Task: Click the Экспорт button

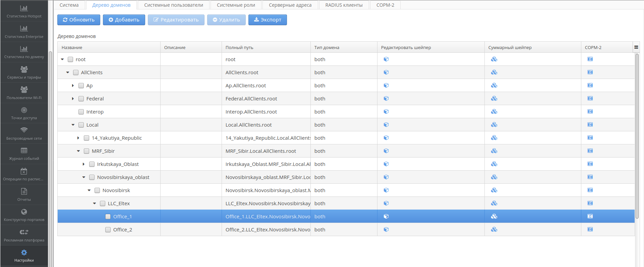Action: 268,20
